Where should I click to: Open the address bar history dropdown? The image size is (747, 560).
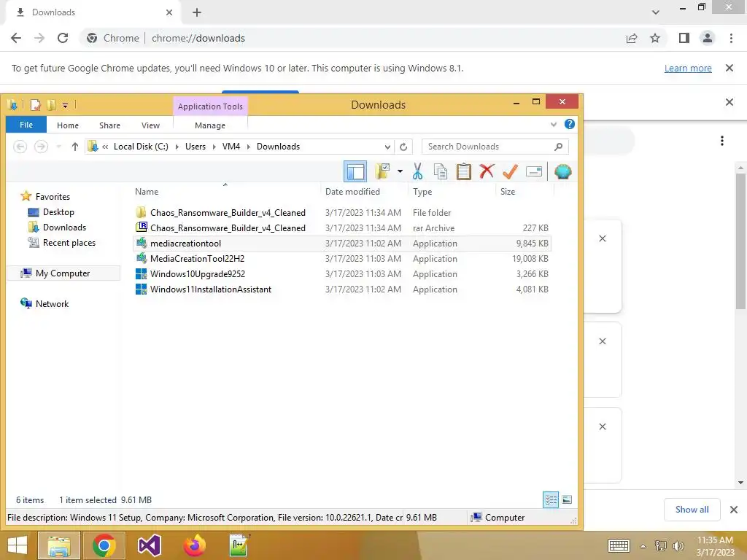pyautogui.click(x=388, y=147)
